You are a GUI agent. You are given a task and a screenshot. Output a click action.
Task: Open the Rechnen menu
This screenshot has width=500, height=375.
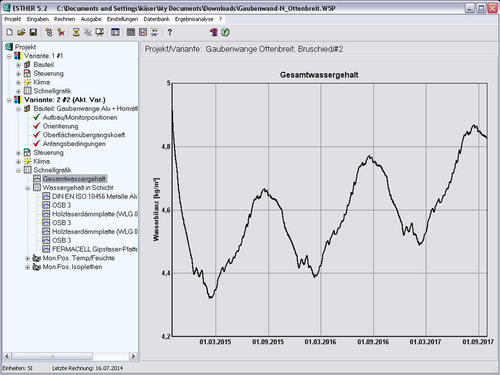(x=65, y=19)
